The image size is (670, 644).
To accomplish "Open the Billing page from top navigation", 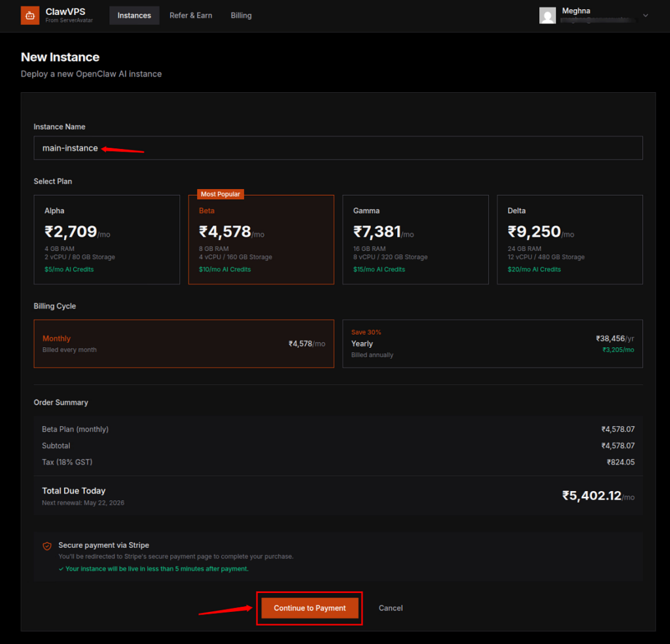I will 241,15.
